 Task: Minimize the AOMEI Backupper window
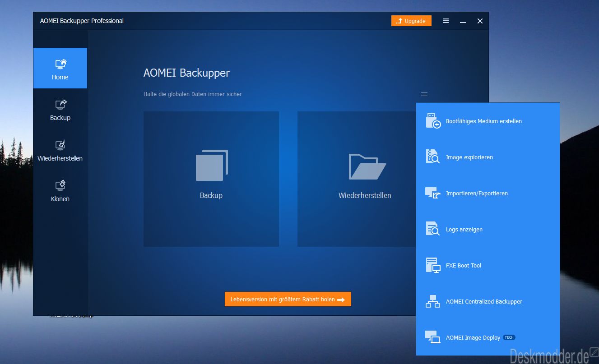click(463, 21)
